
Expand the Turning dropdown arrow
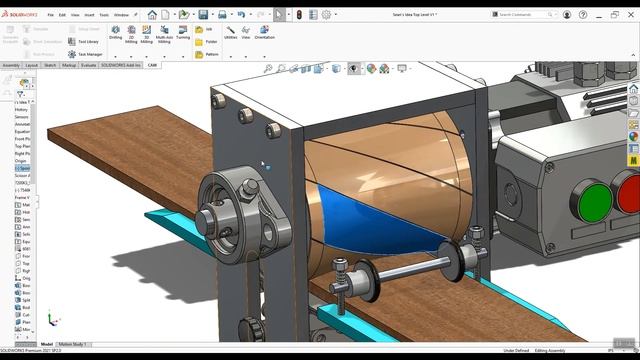pos(183,57)
